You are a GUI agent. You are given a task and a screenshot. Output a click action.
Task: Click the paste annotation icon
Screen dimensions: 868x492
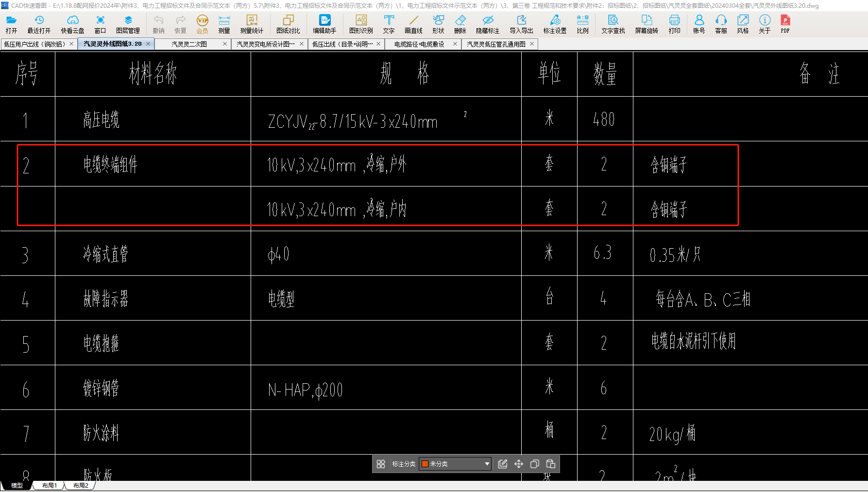coord(551,464)
